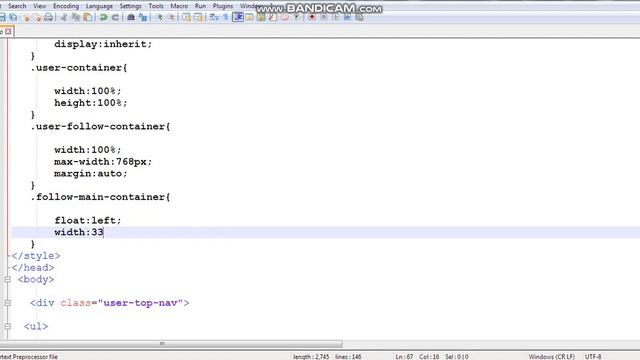Click the Cut scissors icon
This screenshot has height=360, width=640.
point(64,17)
